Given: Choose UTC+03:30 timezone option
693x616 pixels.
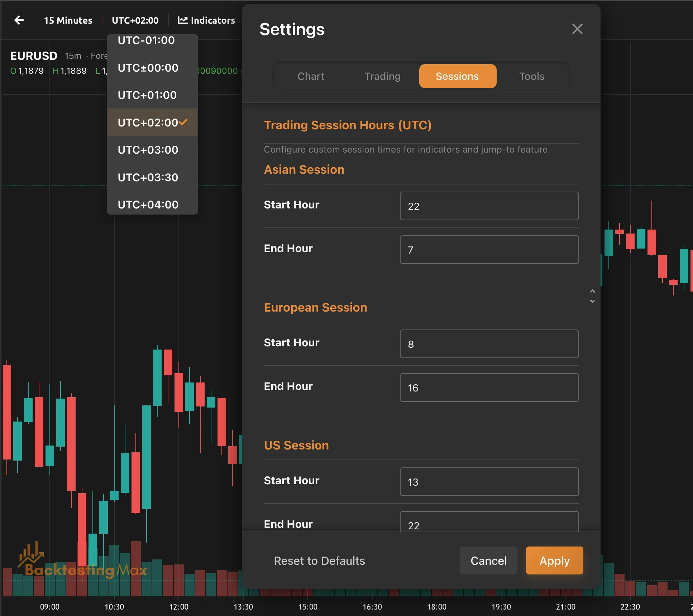Looking at the screenshot, I should pyautogui.click(x=153, y=177).
